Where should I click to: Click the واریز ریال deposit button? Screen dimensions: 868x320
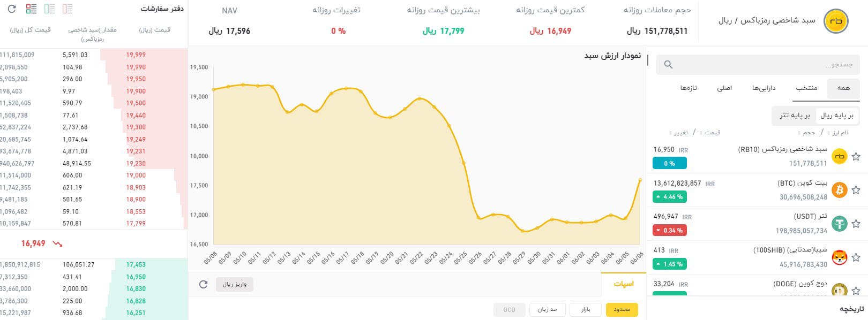coord(235,285)
